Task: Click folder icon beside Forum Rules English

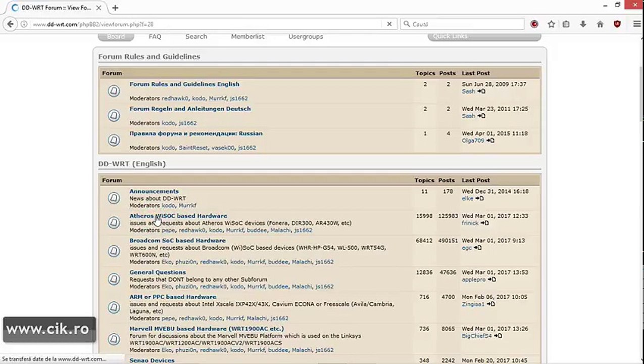Action: point(114,91)
